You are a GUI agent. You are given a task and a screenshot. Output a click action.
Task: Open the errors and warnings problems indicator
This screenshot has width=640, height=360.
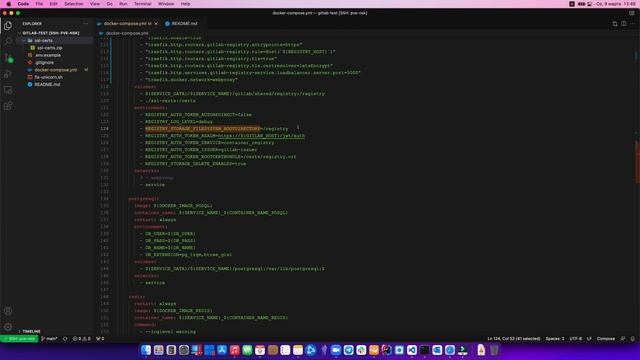tap(82, 339)
